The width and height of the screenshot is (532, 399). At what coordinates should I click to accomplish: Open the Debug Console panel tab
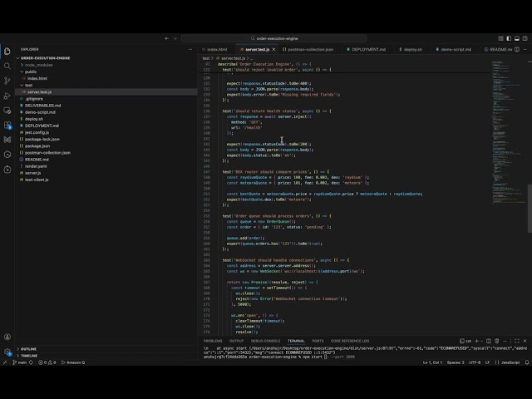pyautogui.click(x=266, y=341)
